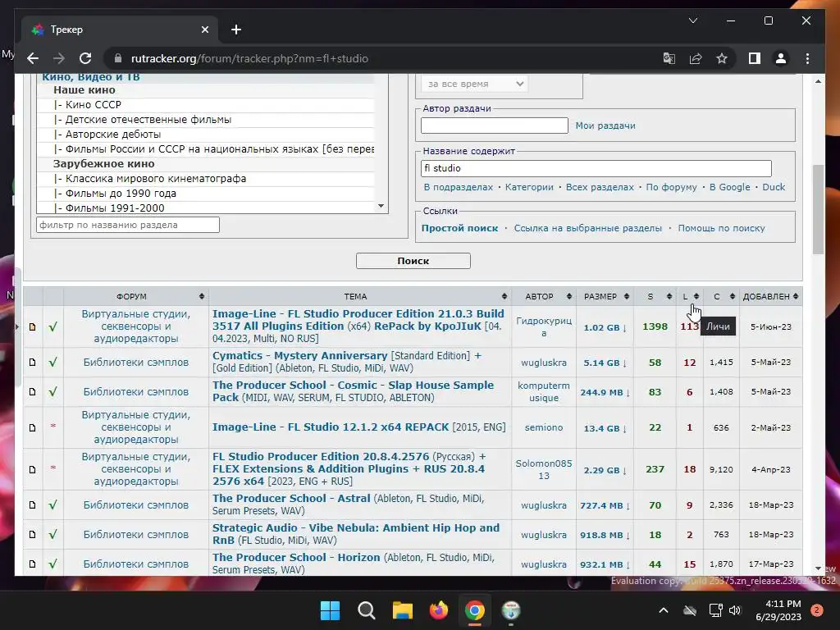
Task: Click Chrome icon in taskbar
Action: (475, 610)
